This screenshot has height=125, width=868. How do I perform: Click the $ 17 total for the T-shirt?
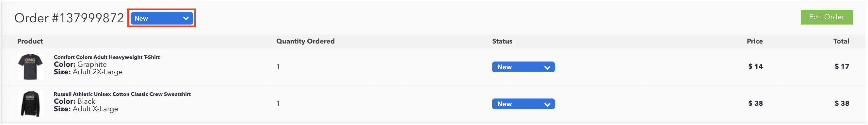842,66
